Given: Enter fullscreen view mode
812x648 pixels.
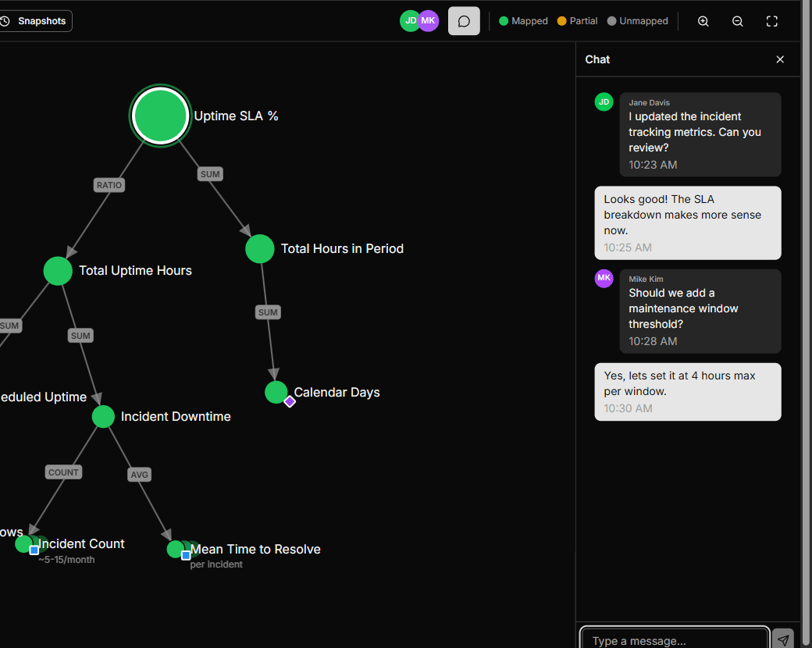Looking at the screenshot, I should pyautogui.click(x=771, y=21).
